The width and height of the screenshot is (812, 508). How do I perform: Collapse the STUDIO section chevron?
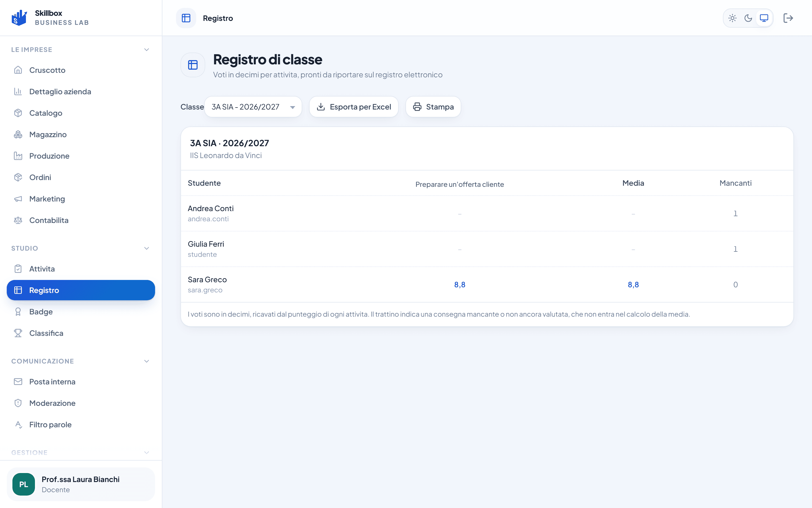coord(147,248)
